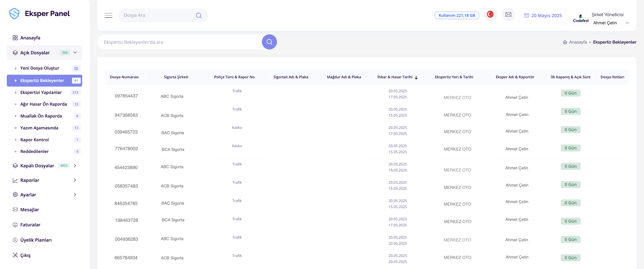The width and height of the screenshot is (644, 269).
Task: Open the hamburger menu icon
Action: pos(109,15)
